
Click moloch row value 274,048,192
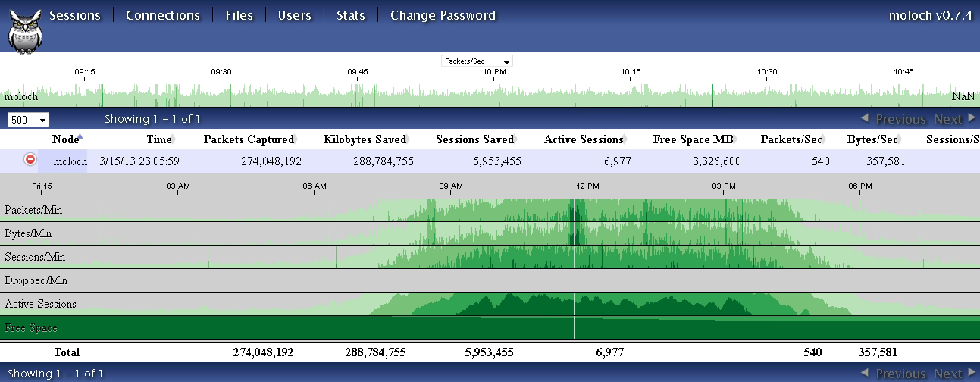click(271, 161)
